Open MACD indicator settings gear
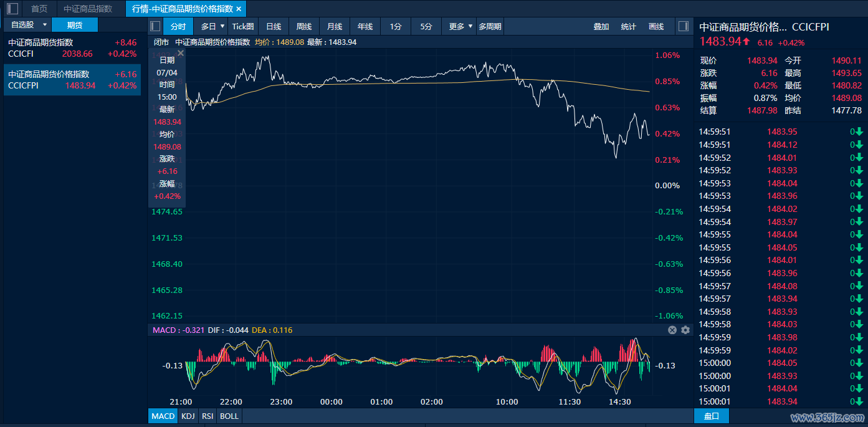 pos(685,330)
